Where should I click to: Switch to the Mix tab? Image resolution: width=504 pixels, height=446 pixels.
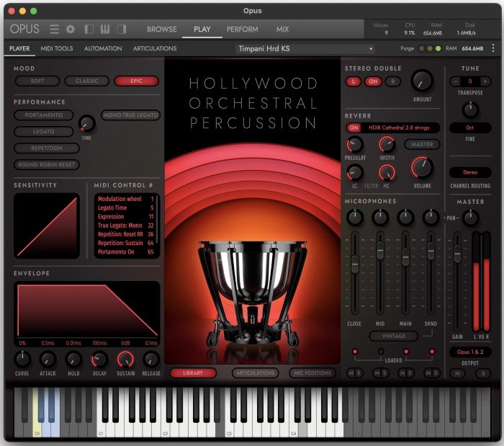pos(282,30)
